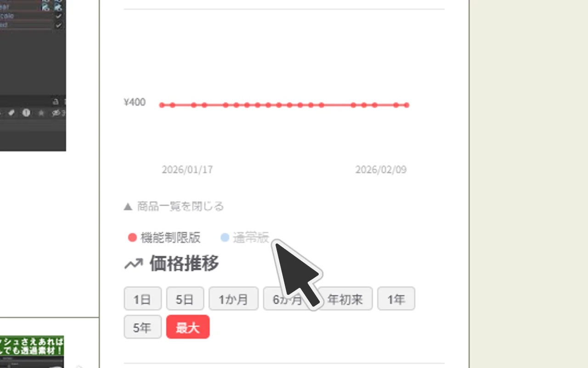Open the green banner thumbnail at the bottom
Screen dimensions: 588x368
(x=32, y=352)
